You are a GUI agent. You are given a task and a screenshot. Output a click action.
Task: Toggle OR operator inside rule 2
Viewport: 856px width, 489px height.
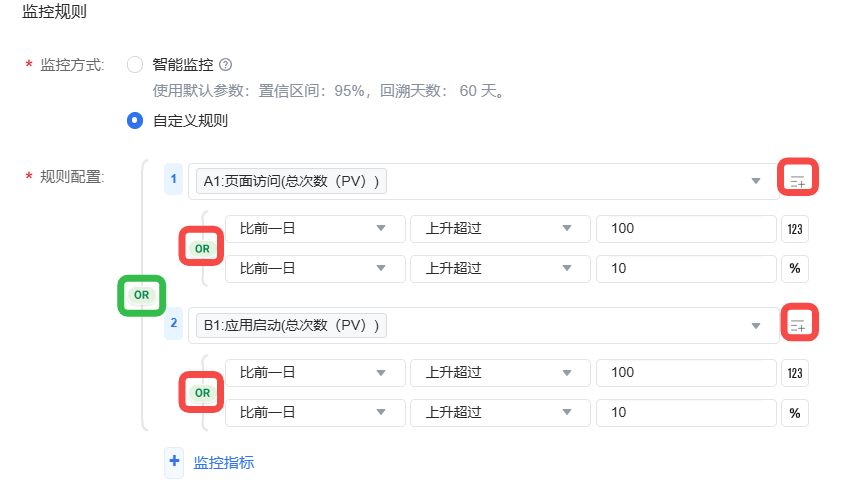pyautogui.click(x=202, y=393)
